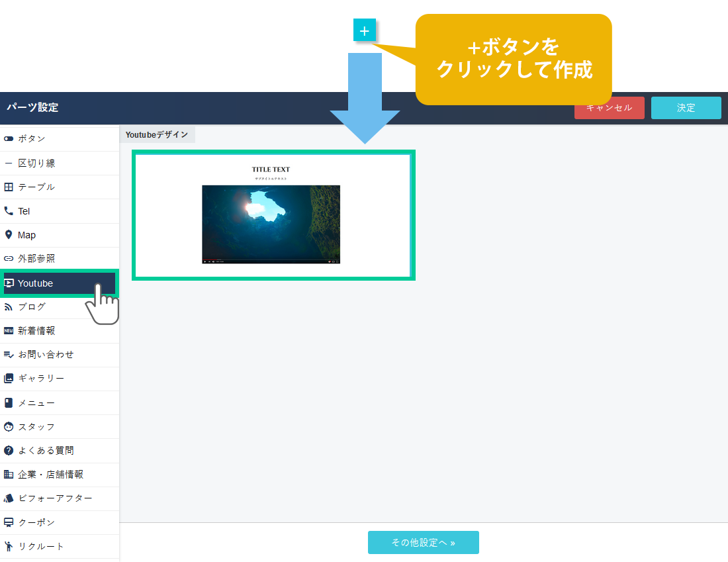The image size is (728, 562).
Task: Pick the Map pin icon
Action: tap(9, 235)
